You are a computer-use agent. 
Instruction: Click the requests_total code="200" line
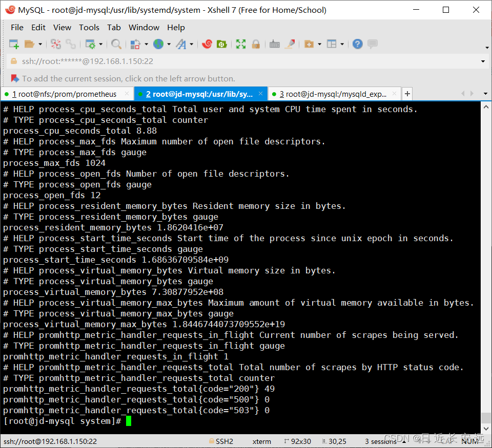click(x=139, y=389)
